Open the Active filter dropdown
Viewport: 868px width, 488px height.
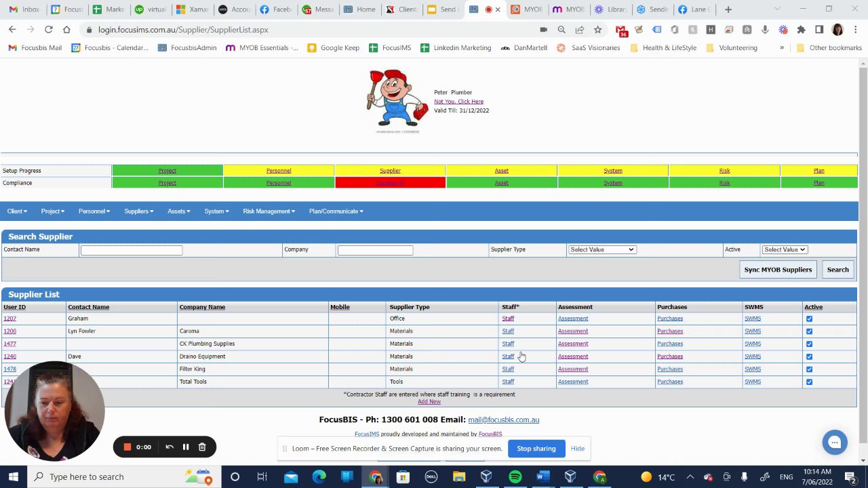coord(784,249)
